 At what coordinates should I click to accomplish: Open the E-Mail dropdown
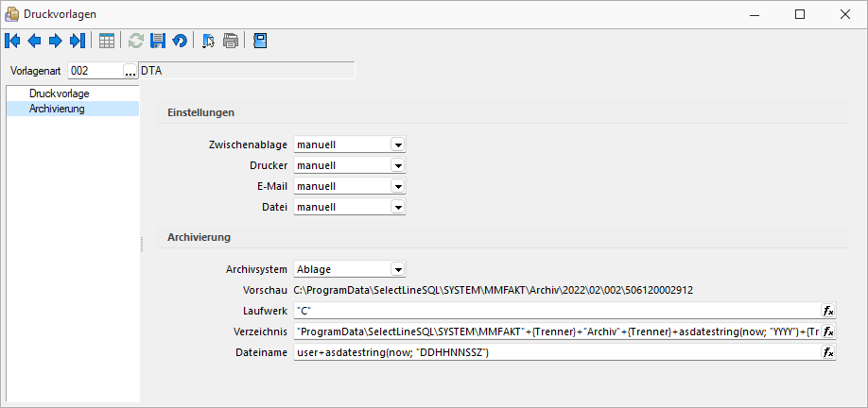397,186
